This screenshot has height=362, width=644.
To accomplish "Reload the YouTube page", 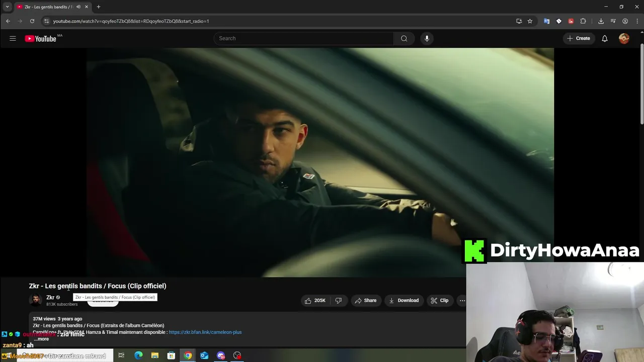I will click(32, 21).
